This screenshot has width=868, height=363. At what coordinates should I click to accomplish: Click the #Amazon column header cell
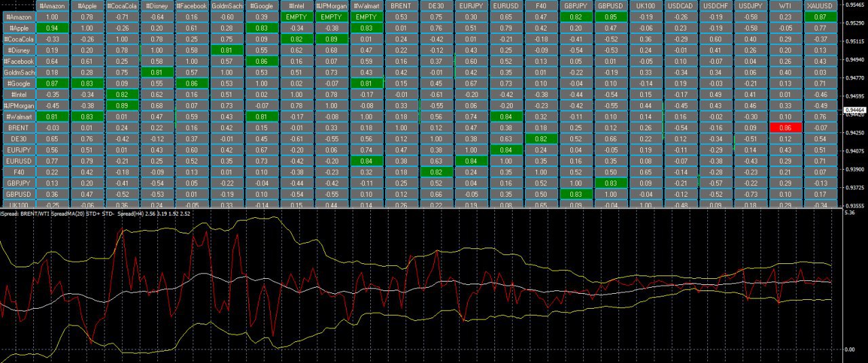tap(53, 5)
